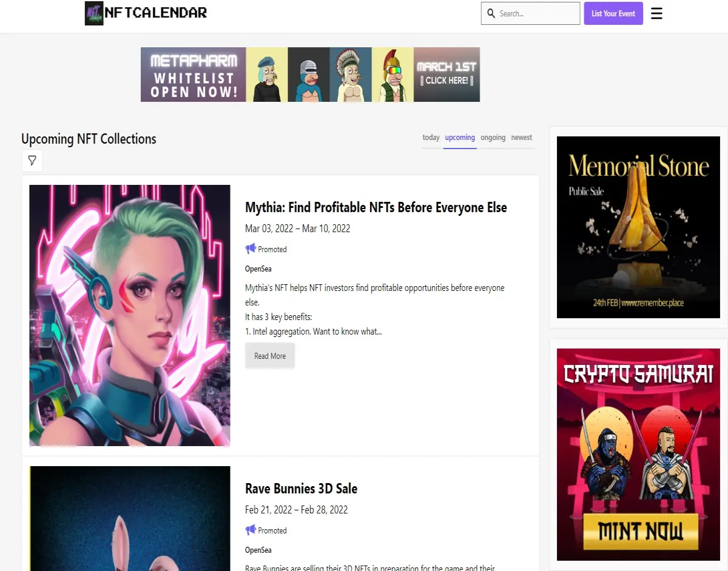Open the Rave Bunnies 3D Sale title
The width and height of the screenshot is (728, 571).
coord(302,489)
